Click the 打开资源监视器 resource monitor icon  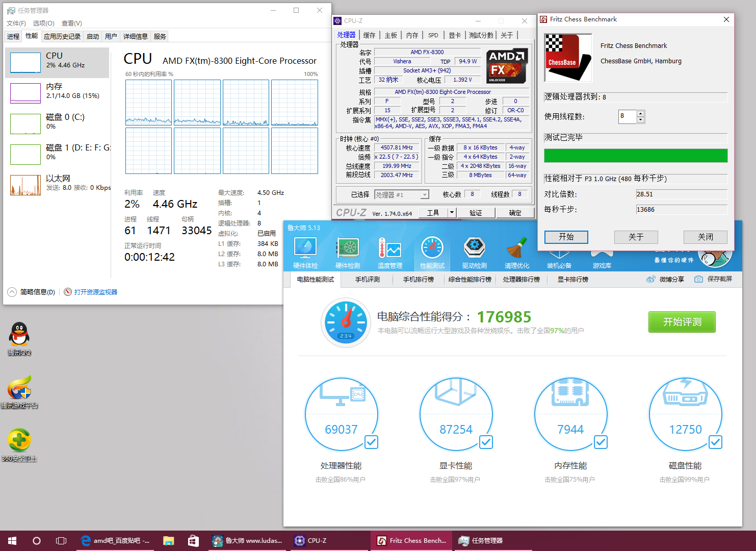68,292
